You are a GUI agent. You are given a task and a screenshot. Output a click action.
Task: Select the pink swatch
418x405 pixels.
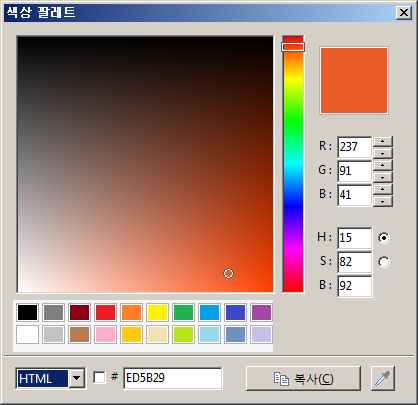coord(106,335)
